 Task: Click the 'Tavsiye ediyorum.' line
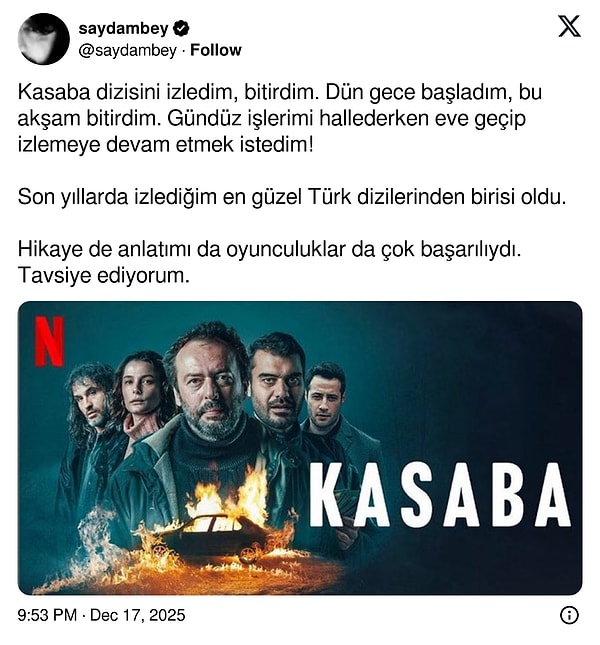[x=104, y=276]
